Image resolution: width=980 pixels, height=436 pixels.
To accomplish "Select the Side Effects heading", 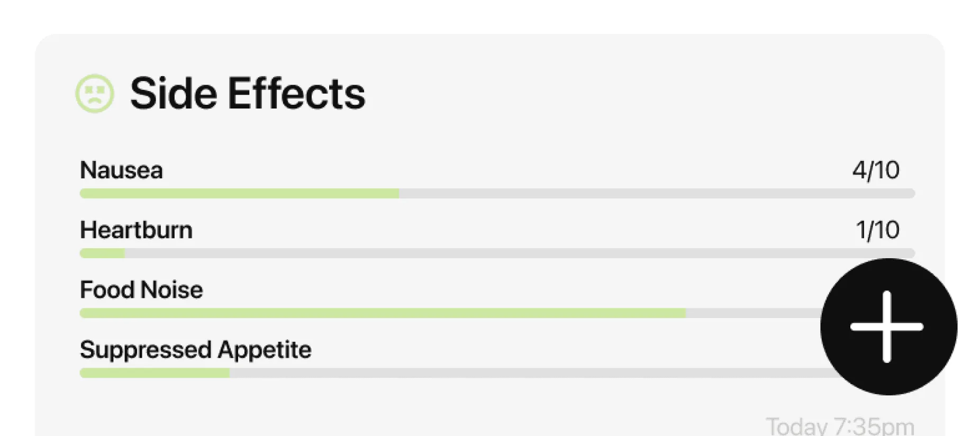I will click(247, 94).
